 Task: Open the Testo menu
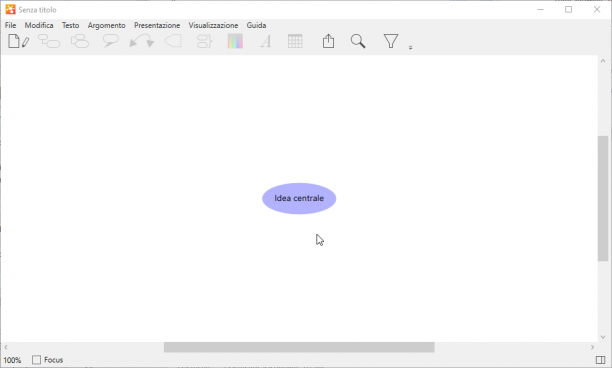(x=70, y=25)
